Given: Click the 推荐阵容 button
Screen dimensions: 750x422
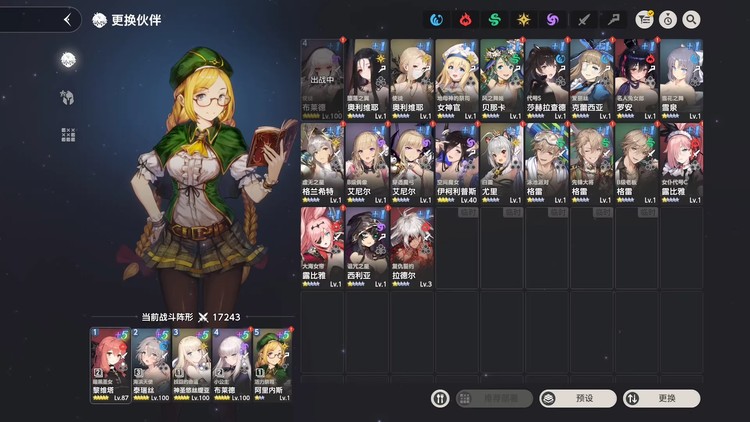Looking at the screenshot, I should (494, 398).
